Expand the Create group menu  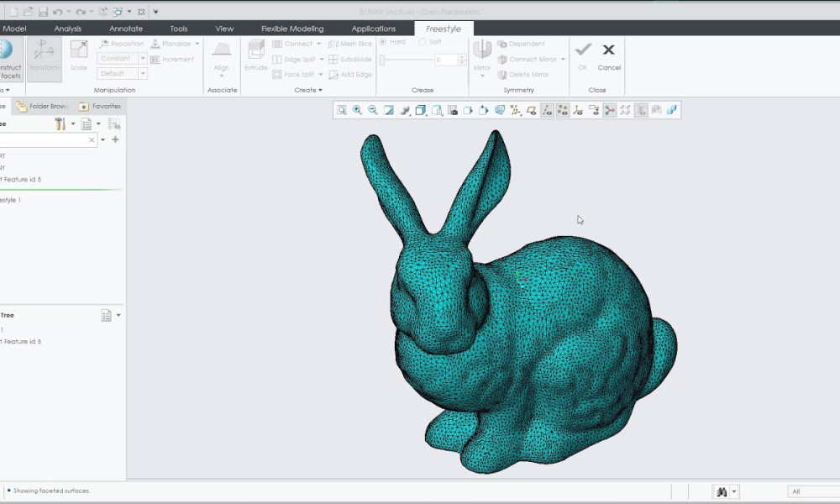point(308,90)
